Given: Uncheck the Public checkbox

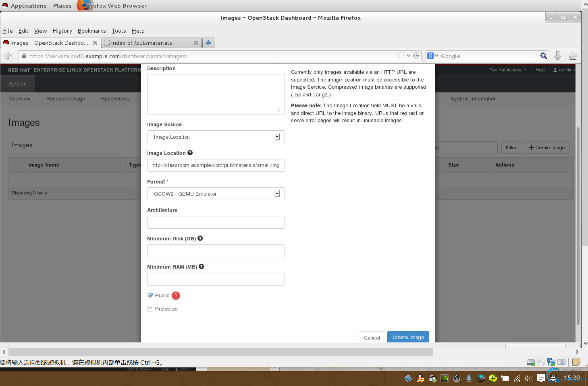Looking at the screenshot, I should pos(150,296).
